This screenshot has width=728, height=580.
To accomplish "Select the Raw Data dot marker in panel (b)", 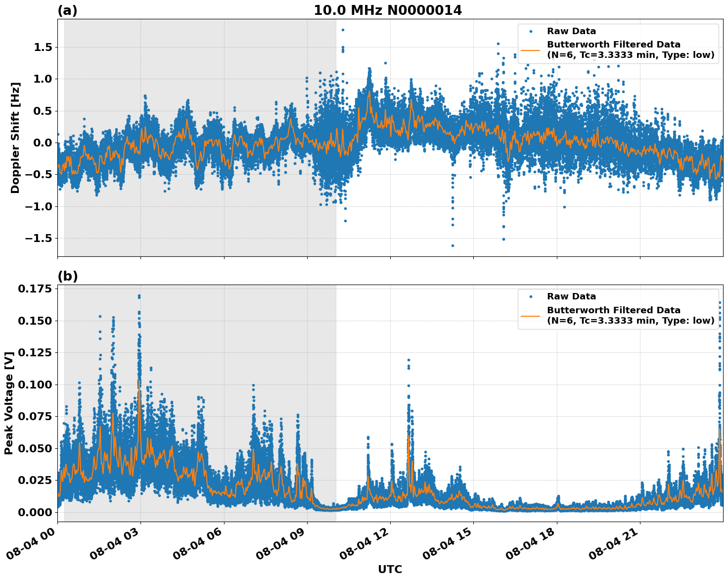I will 530,295.
